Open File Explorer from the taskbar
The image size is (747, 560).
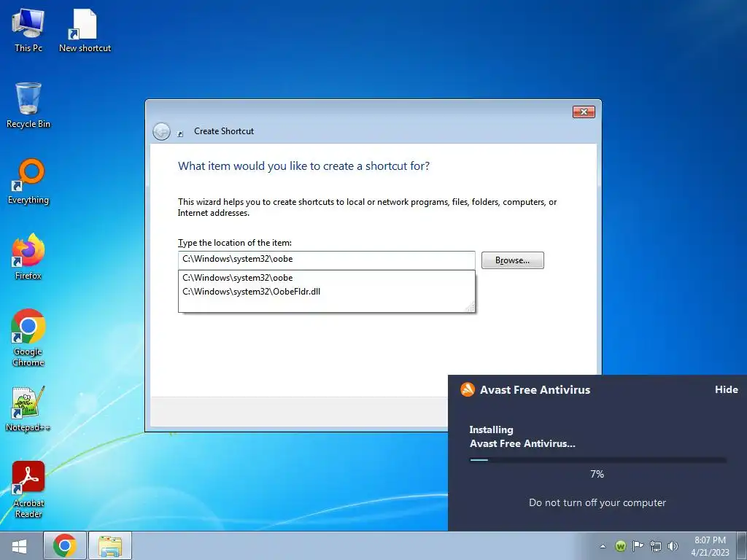(110, 545)
